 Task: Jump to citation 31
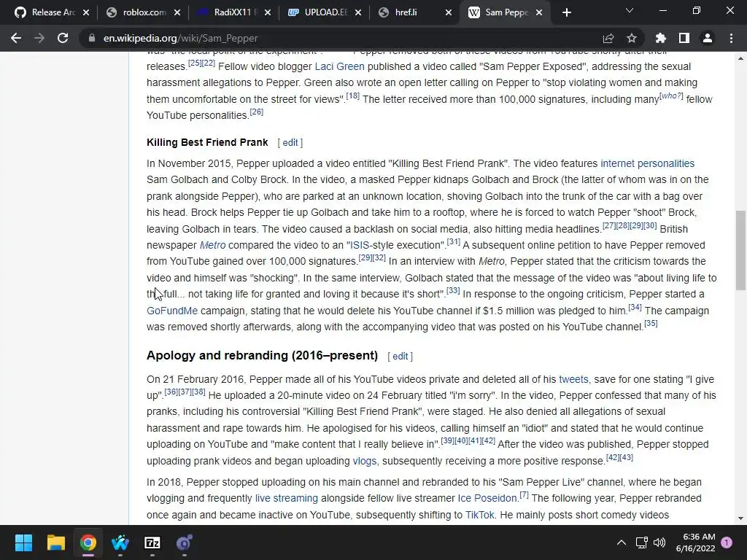[454, 242]
